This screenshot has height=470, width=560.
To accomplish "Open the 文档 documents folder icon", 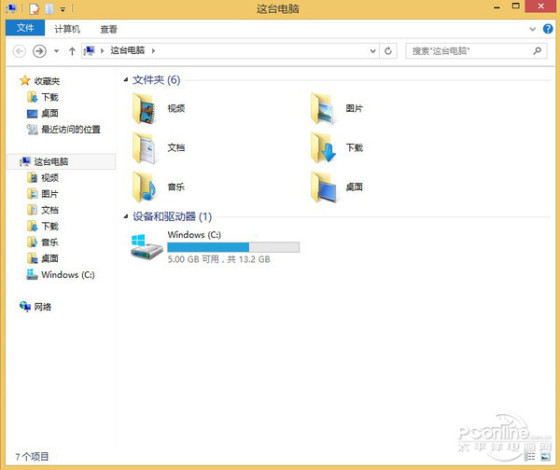I will coord(144,148).
